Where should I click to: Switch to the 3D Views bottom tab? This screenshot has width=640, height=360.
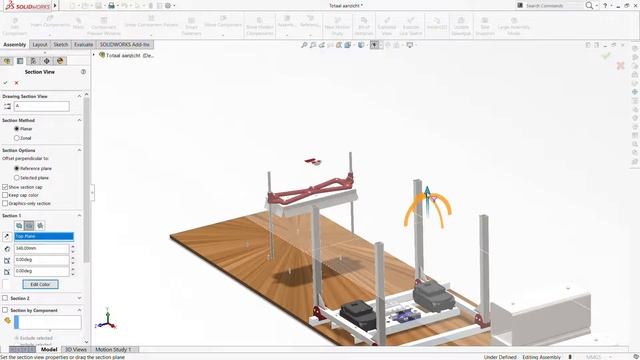click(x=76, y=349)
